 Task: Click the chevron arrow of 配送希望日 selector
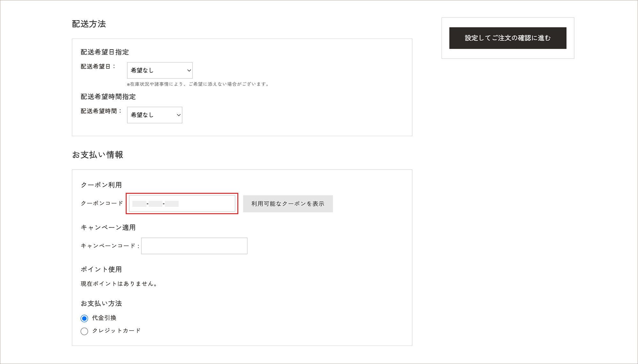coord(189,70)
